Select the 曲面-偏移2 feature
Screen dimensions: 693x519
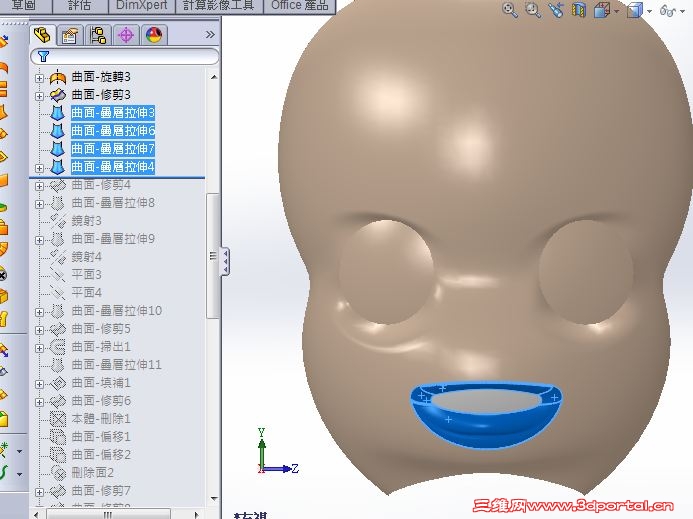coord(101,455)
